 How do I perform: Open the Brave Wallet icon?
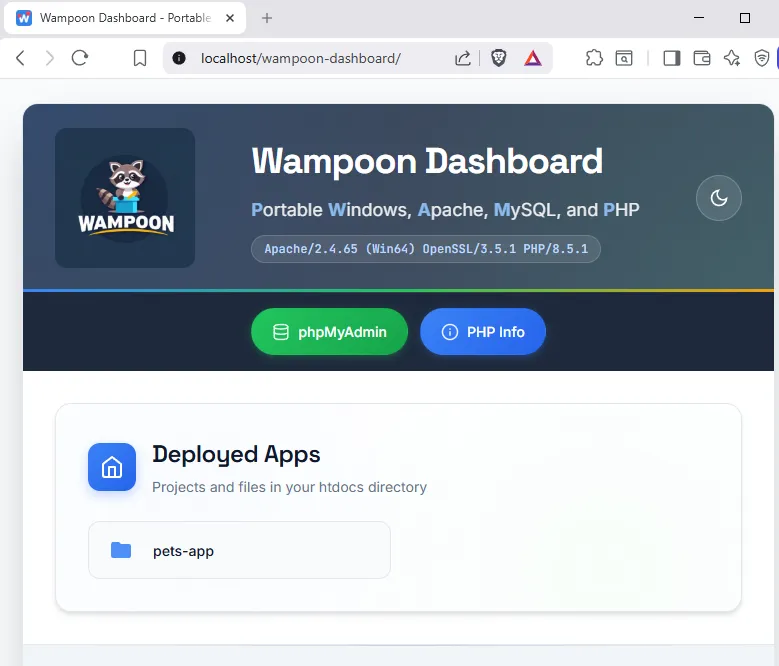pyautogui.click(x=701, y=58)
